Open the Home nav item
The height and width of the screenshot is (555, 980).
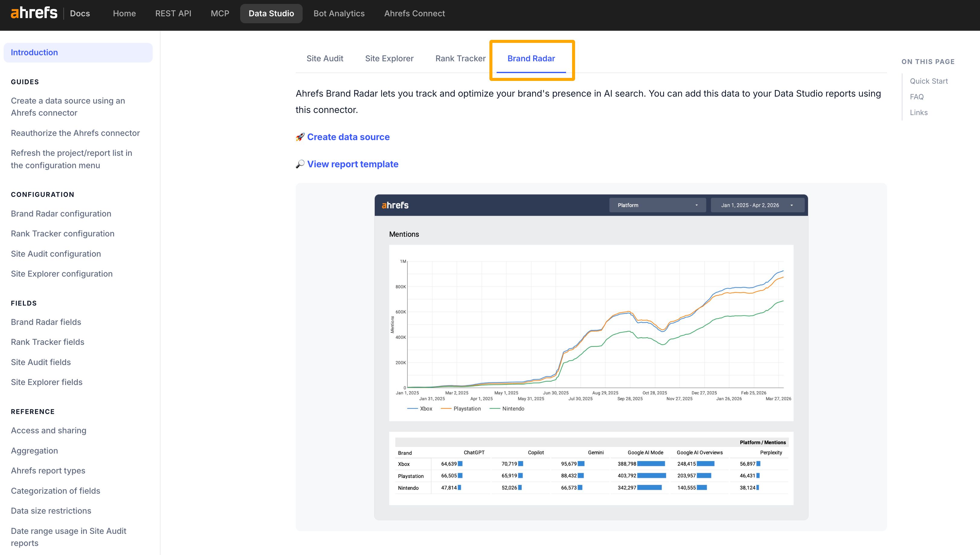[x=125, y=13]
